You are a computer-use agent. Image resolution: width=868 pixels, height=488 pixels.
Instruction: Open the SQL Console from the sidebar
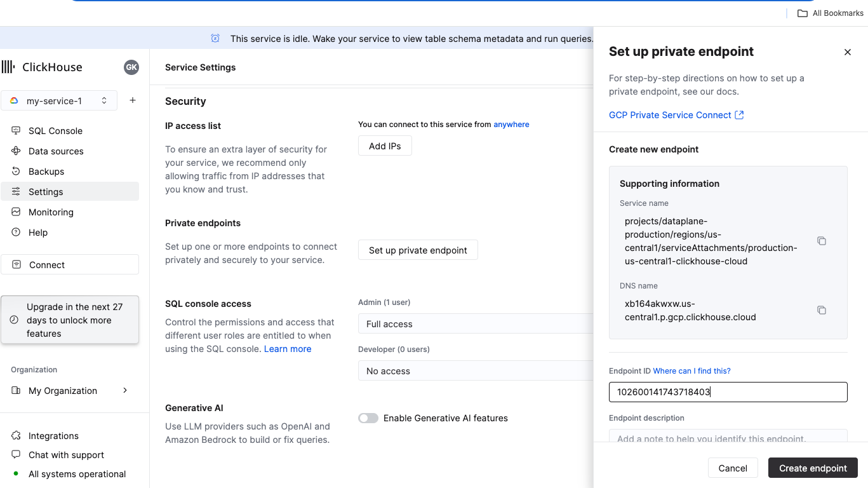55,130
